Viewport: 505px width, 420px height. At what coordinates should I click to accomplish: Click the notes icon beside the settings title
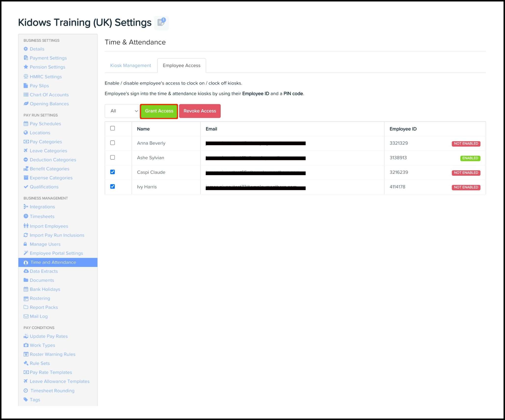click(161, 23)
